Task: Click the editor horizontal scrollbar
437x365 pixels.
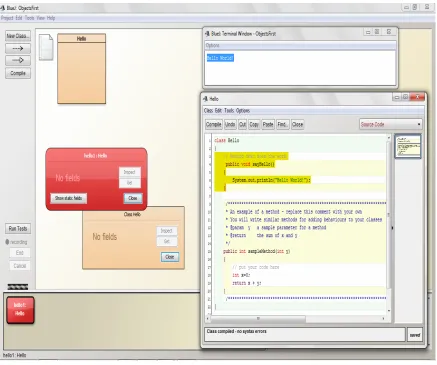Action: point(258,319)
